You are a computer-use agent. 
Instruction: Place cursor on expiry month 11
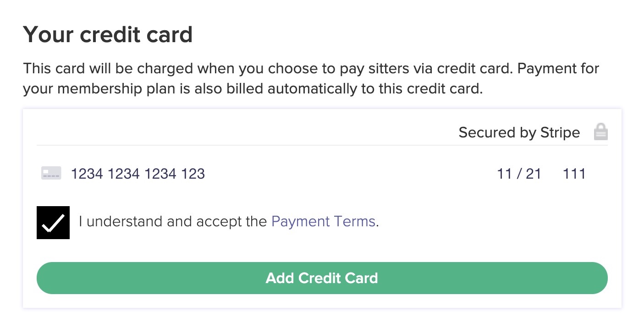504,174
